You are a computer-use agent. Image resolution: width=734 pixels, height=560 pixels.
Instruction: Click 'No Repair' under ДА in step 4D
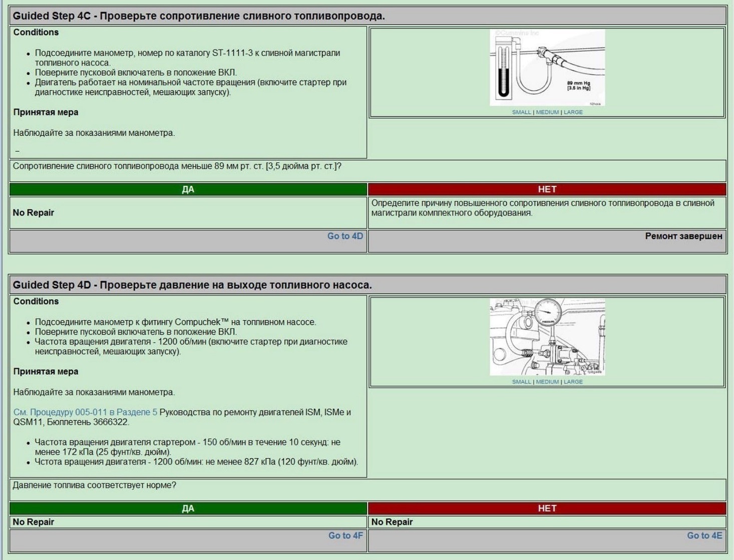click(x=34, y=522)
